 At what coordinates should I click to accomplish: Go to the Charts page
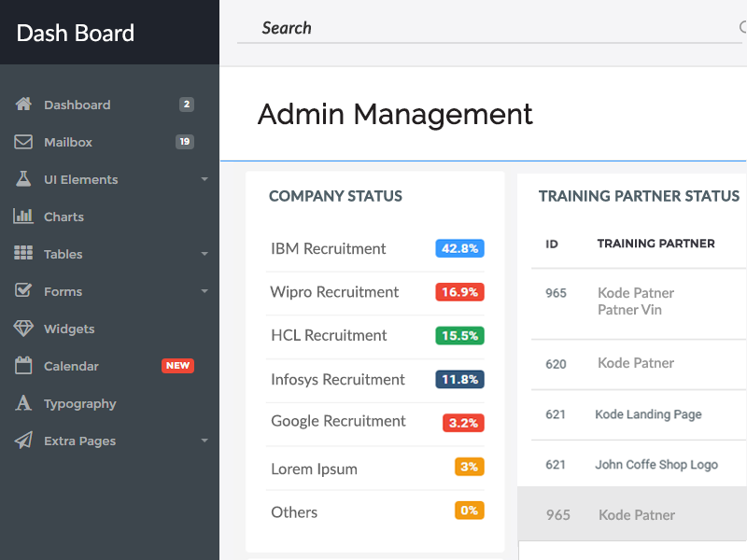[x=63, y=217]
